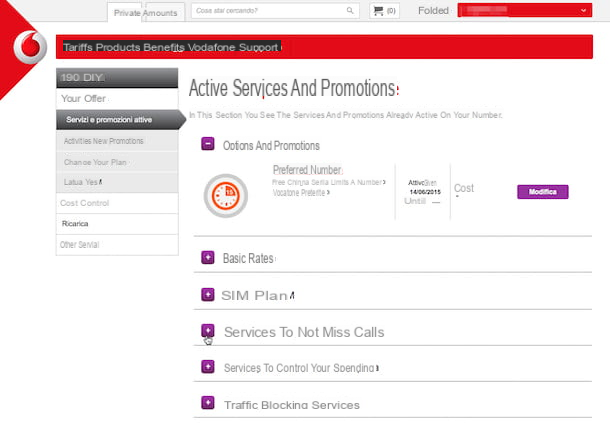
Task: Open Your Offer in the sidebar
Action: [117, 99]
